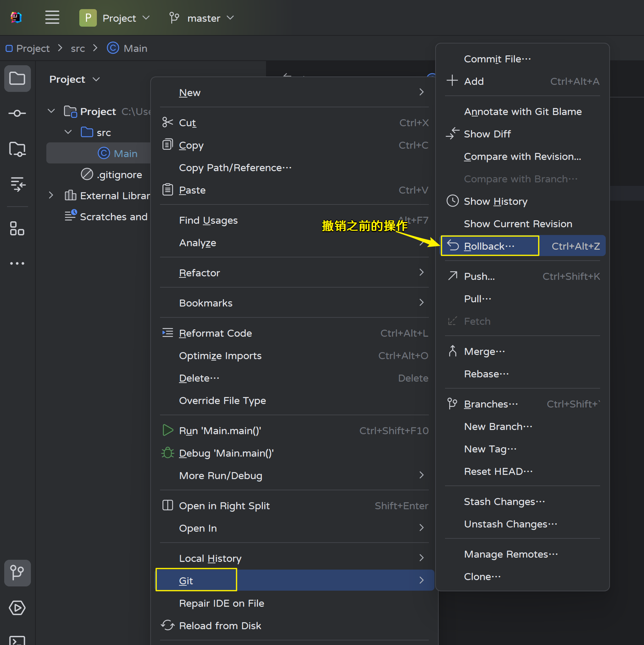The width and height of the screenshot is (644, 645).
Task: Select Run 'Main.main()' menu entry
Action: coord(220,431)
